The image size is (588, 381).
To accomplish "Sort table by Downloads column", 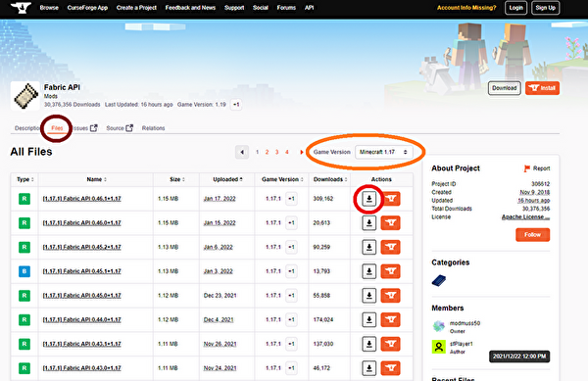I will click(330, 179).
